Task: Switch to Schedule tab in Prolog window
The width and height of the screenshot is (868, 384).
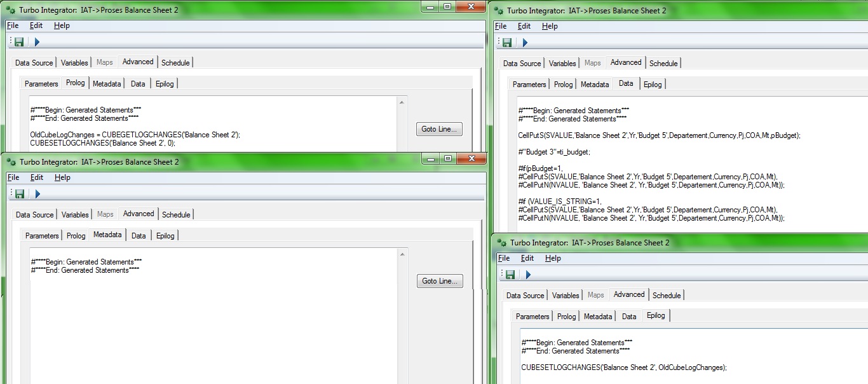Action: pos(175,63)
